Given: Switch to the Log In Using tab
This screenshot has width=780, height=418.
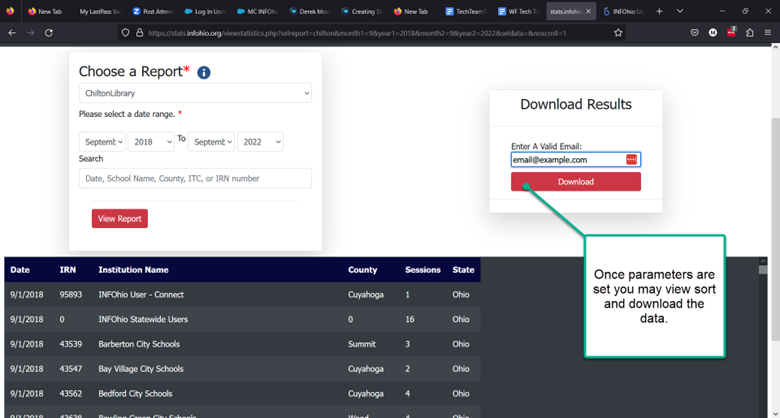Looking at the screenshot, I should coord(205,11).
